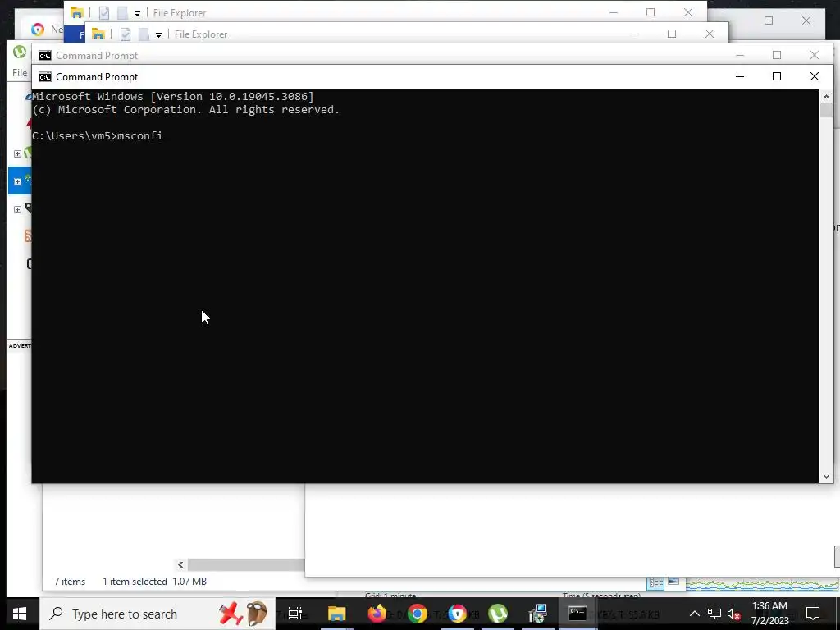Viewport: 840px width, 630px height.
Task: Click New Folder quick-access icon in rear File Explorer
Action: (122, 13)
